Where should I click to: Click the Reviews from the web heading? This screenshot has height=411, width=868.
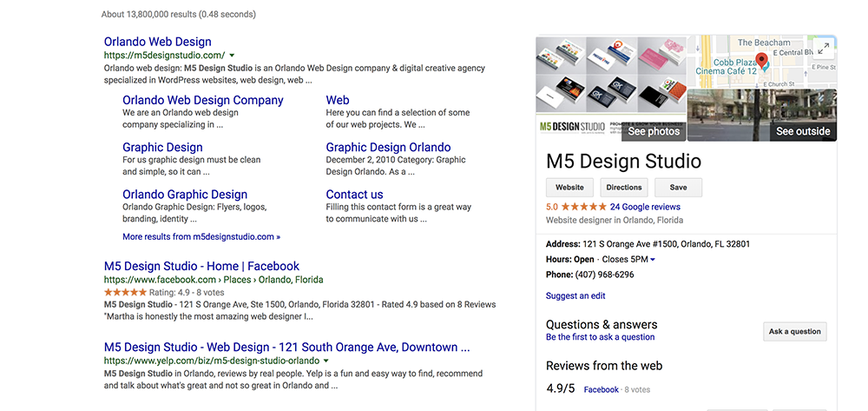click(604, 366)
